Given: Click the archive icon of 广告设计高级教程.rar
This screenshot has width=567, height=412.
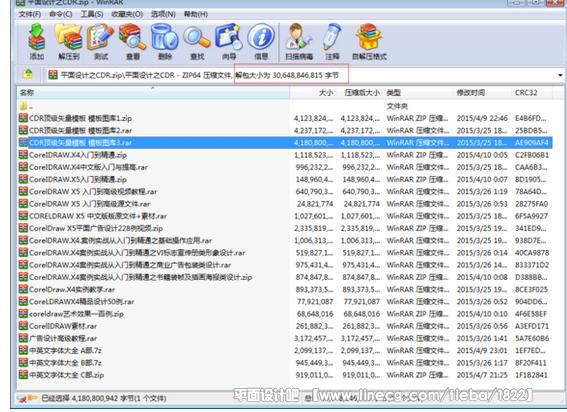Looking at the screenshot, I should [x=23, y=338].
